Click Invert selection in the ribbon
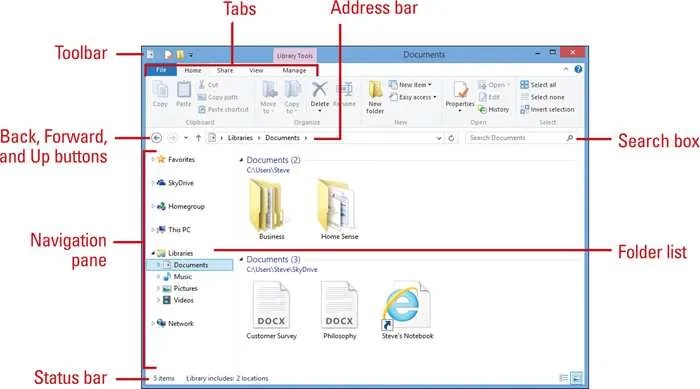 (x=547, y=109)
